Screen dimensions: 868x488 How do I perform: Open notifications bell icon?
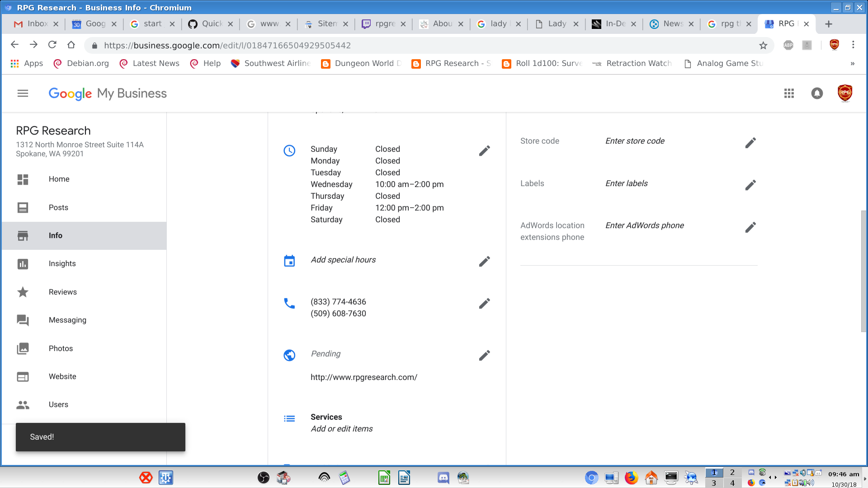816,94
